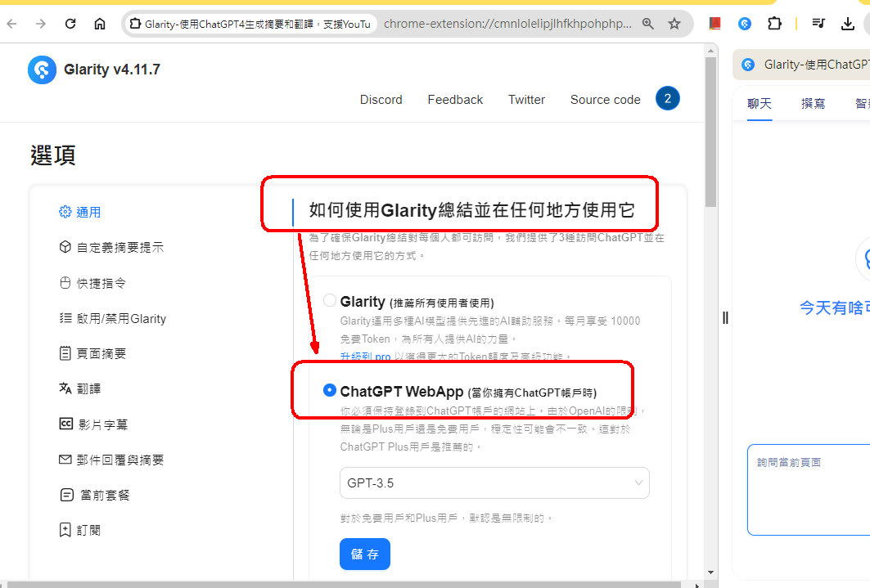Screen dimensions: 870x588
Task: Switch to the 聊天 tab in side panel
Action: point(759,104)
